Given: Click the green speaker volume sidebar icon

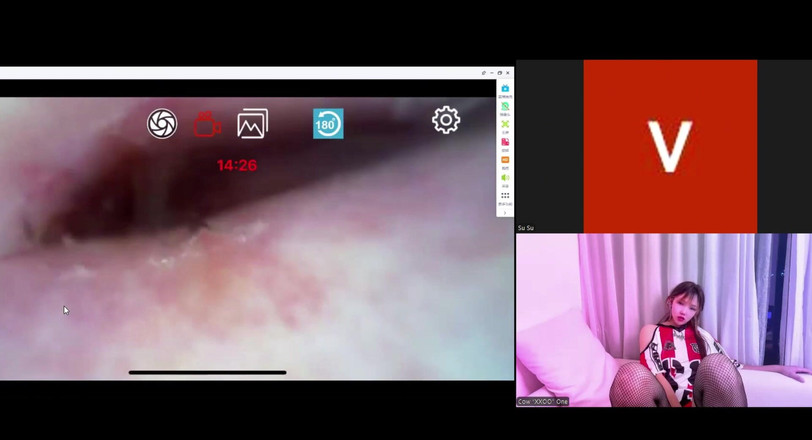Looking at the screenshot, I should click(x=505, y=178).
